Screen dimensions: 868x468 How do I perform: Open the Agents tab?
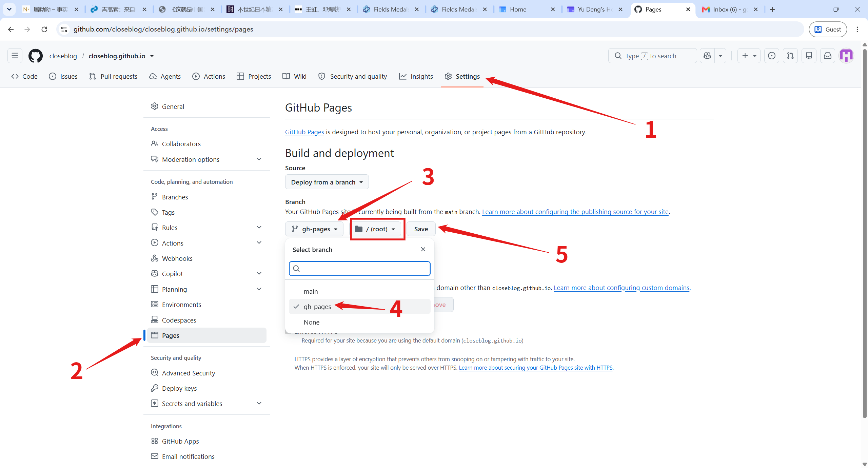coord(165,76)
